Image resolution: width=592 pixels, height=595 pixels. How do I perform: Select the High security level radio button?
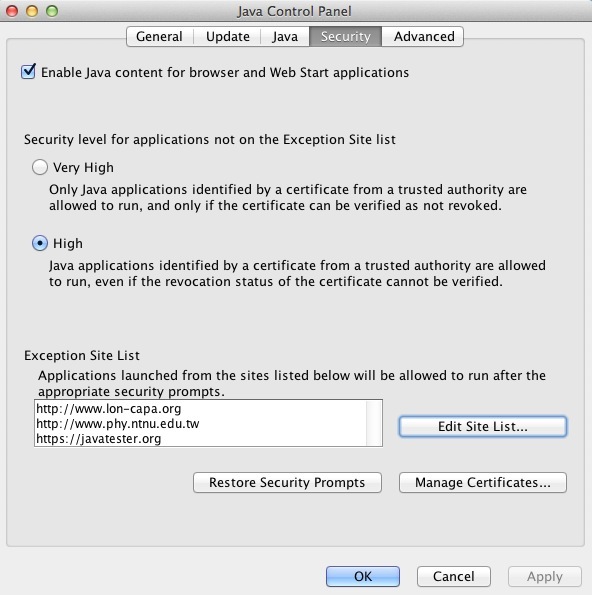coord(40,243)
